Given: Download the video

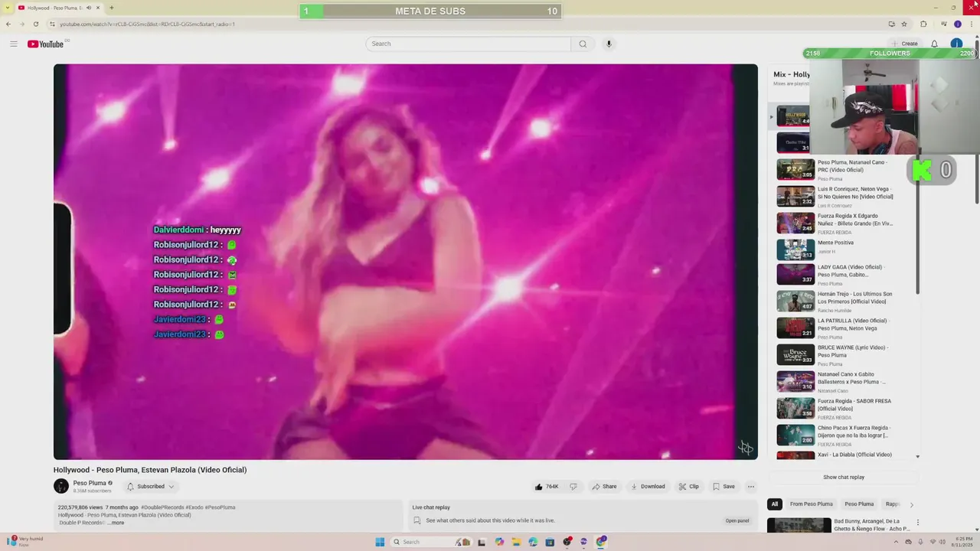Looking at the screenshot, I should 648,487.
